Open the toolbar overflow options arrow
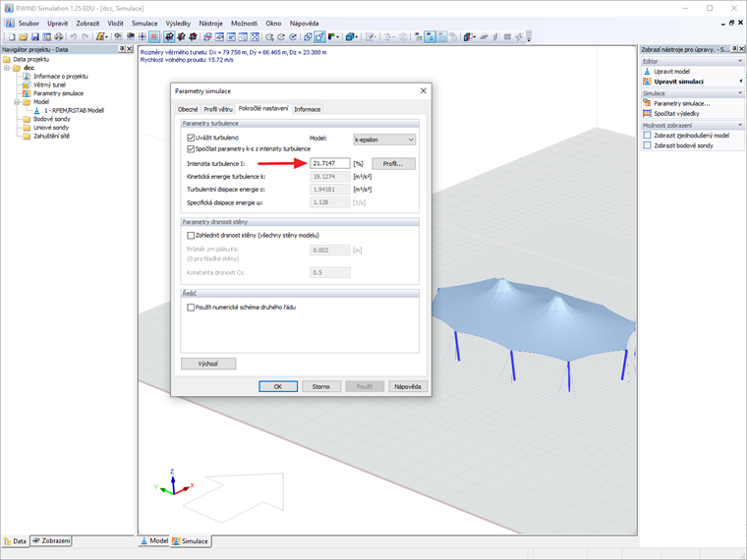This screenshot has height=560, width=747. (529, 37)
